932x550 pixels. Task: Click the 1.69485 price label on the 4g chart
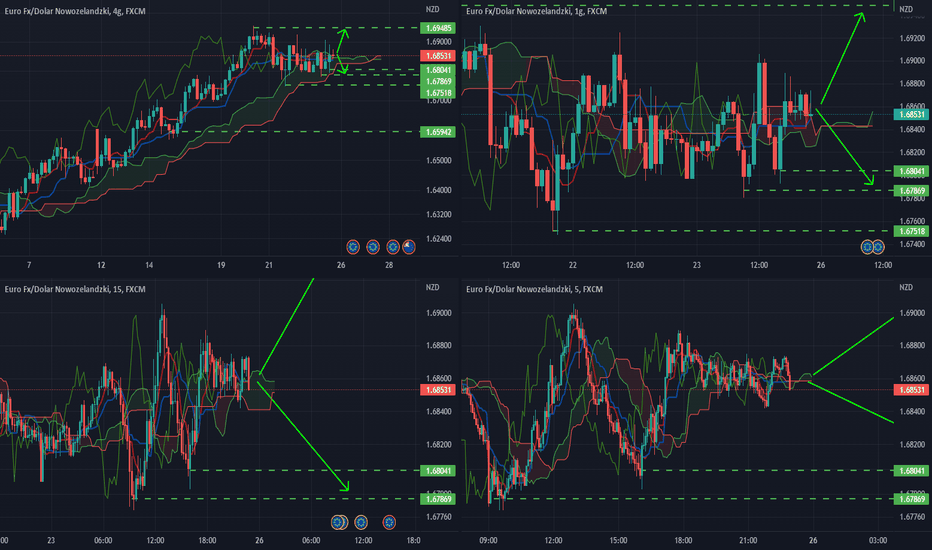tap(438, 28)
